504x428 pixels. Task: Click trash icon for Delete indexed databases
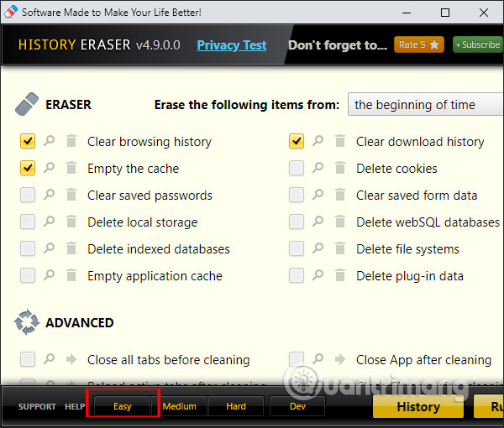(71, 248)
